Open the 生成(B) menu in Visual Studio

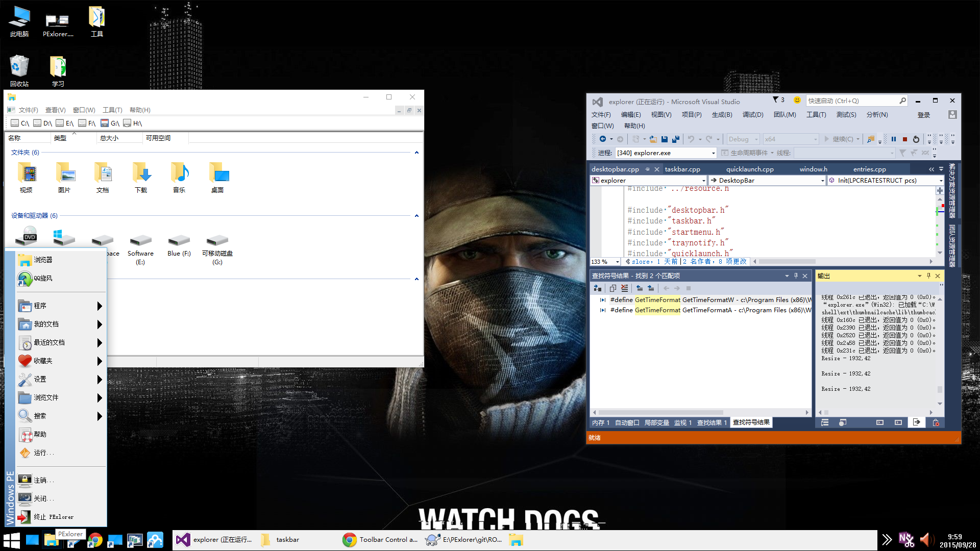[722, 115]
